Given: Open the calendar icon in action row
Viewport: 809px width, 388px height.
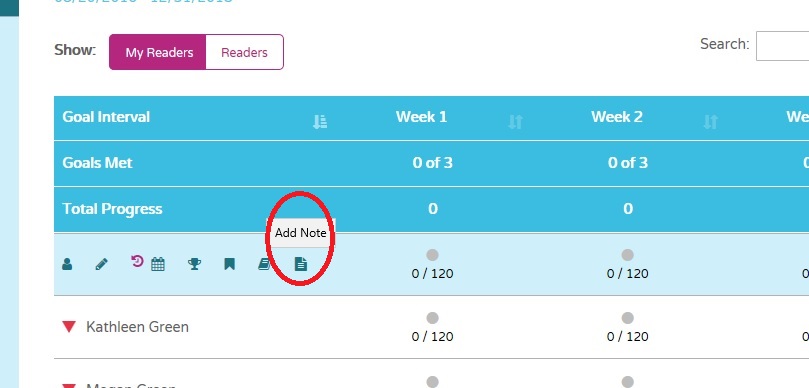Looking at the screenshot, I should tap(158, 265).
